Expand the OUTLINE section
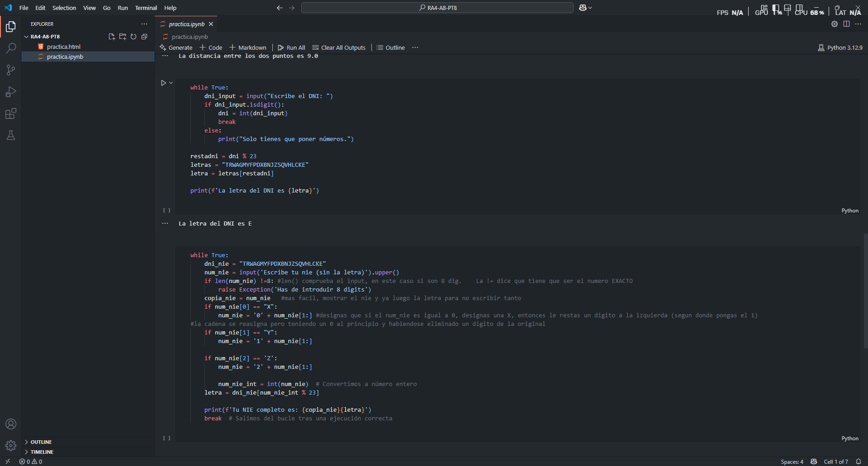868x466 pixels. [88, 442]
